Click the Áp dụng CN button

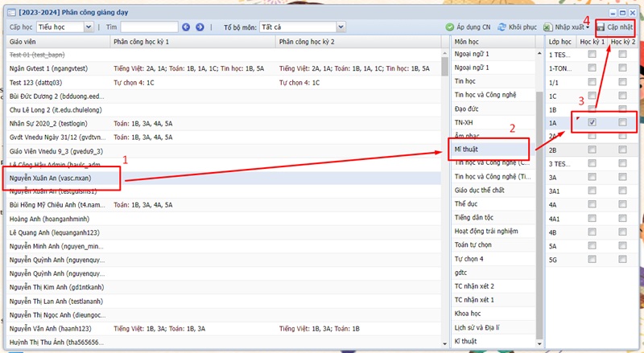pos(469,27)
